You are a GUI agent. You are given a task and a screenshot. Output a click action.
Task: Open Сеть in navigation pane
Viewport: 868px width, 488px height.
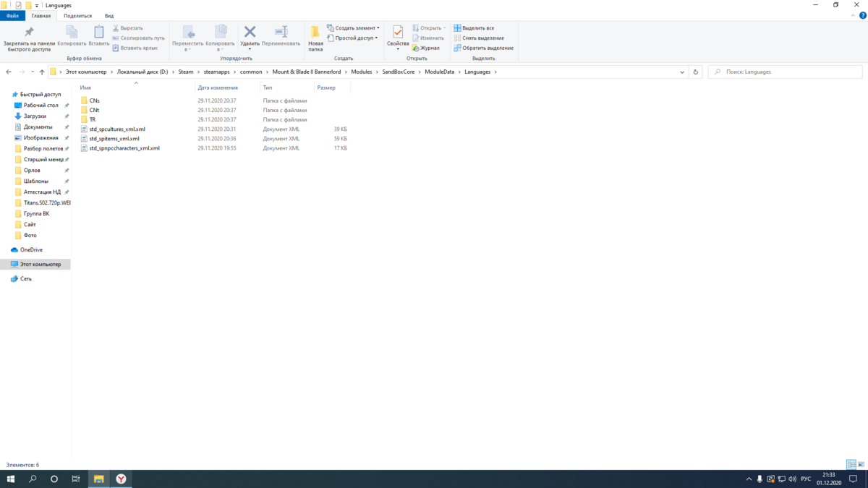[x=25, y=278]
